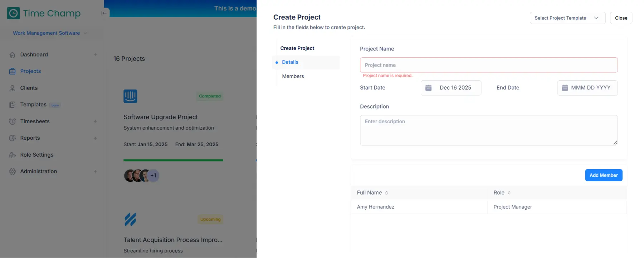Expand Administration submenu with plus sign

coord(96,172)
